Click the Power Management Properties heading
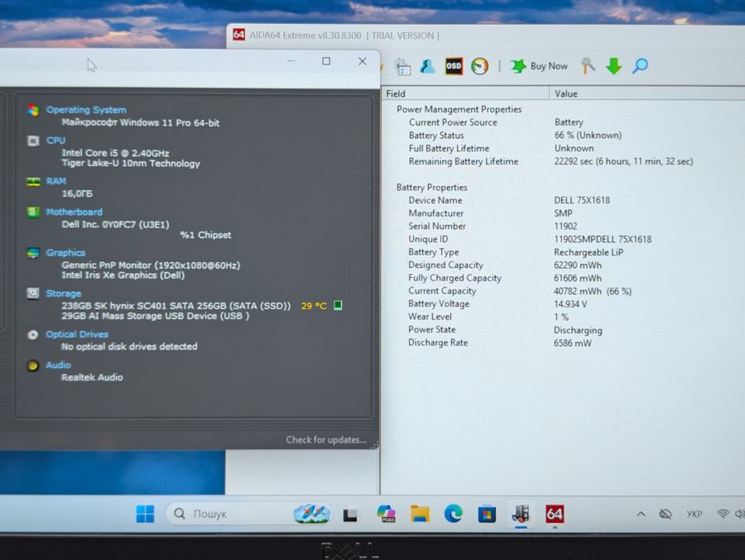Screen dimensions: 745x560 click(459, 109)
